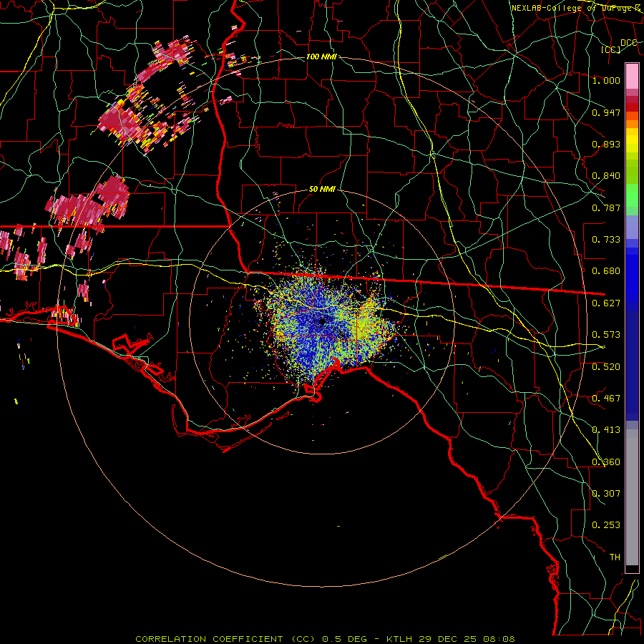The image size is (644, 644).
Task: Click the 0.787 scale value
Action: coord(606,208)
